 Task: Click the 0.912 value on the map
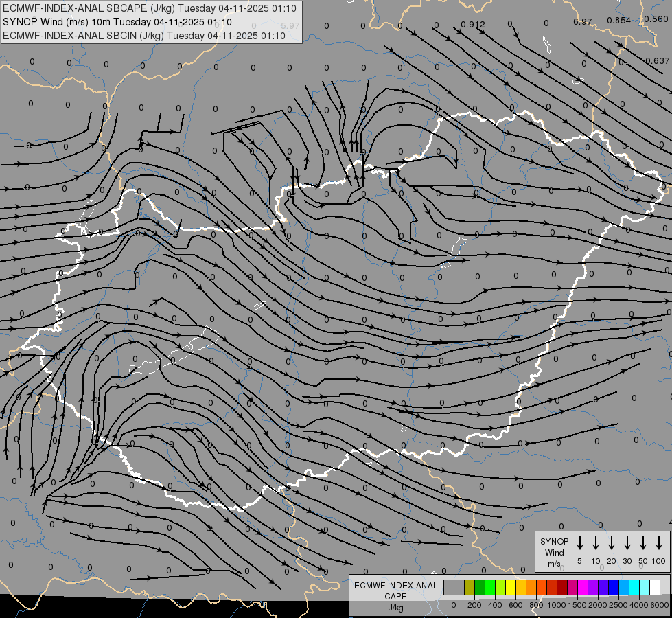tap(473, 25)
